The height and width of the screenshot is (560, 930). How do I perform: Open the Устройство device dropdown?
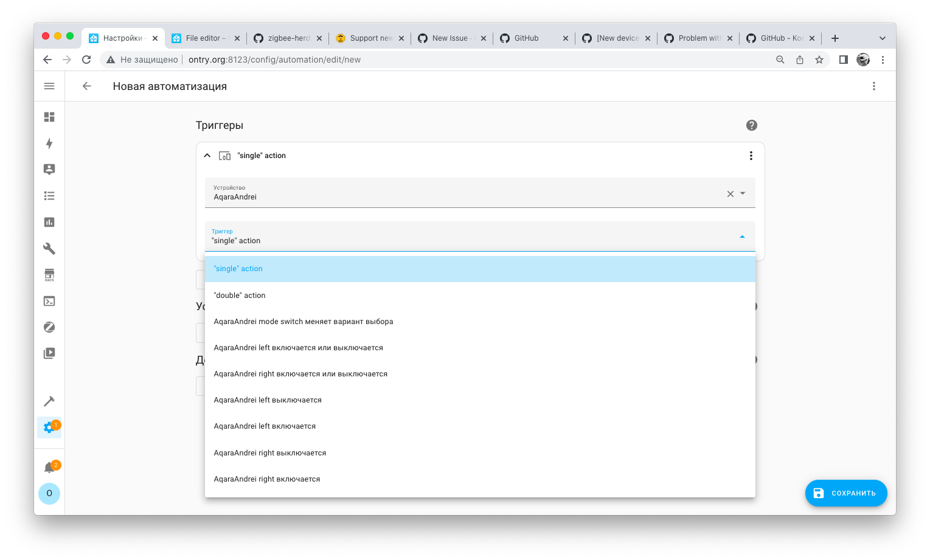tap(743, 193)
